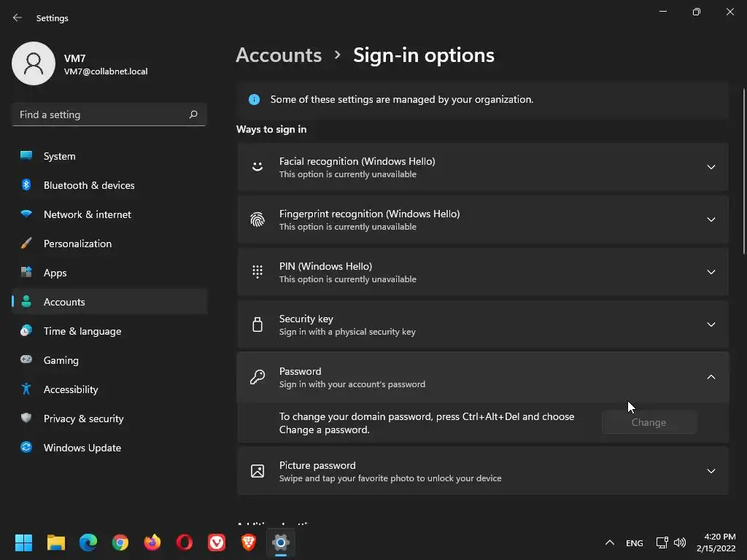The image size is (747, 560).
Task: Click the Windows Update refresh icon
Action: [26, 447]
